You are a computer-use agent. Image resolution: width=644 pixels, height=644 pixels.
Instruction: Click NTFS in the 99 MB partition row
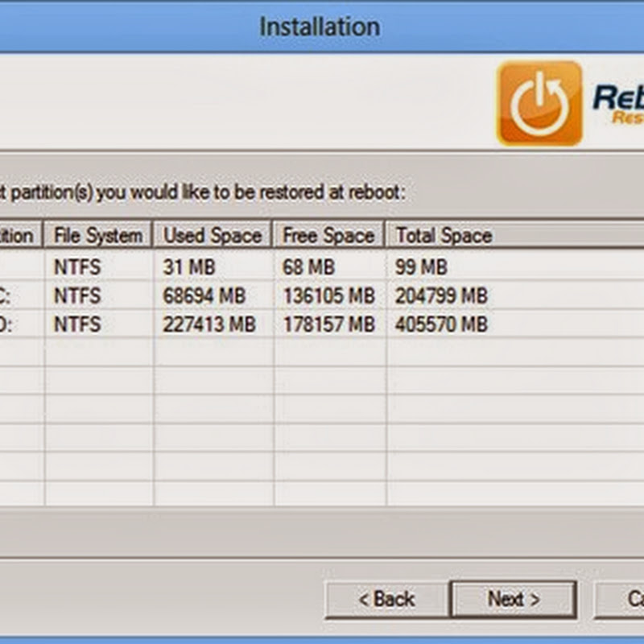[77, 267]
